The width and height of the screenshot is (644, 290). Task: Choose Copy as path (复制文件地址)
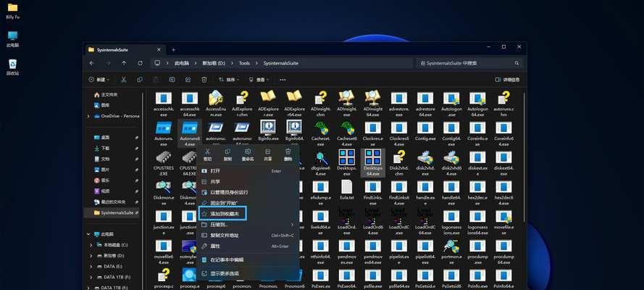pyautogui.click(x=248, y=236)
